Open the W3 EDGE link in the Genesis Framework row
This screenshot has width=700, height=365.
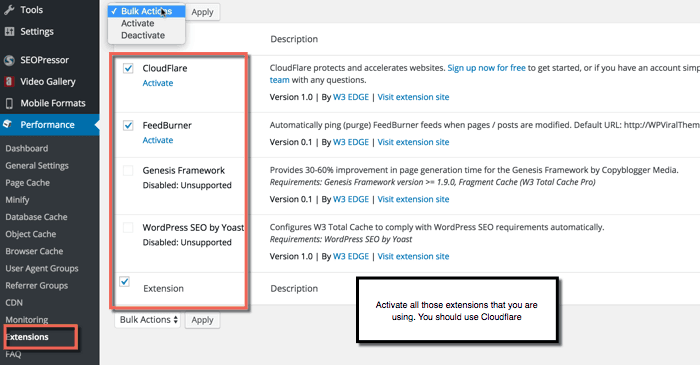point(351,199)
